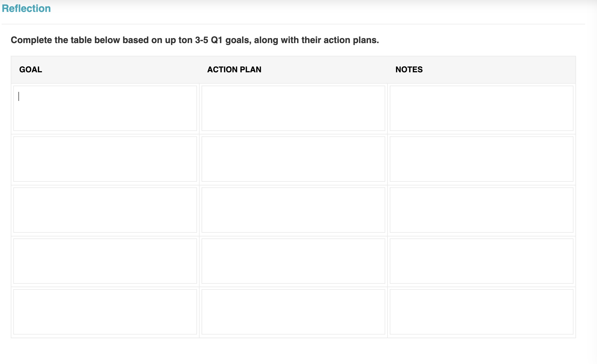Focus the third row NOTES field
This screenshot has height=364, width=597.
pos(481,210)
